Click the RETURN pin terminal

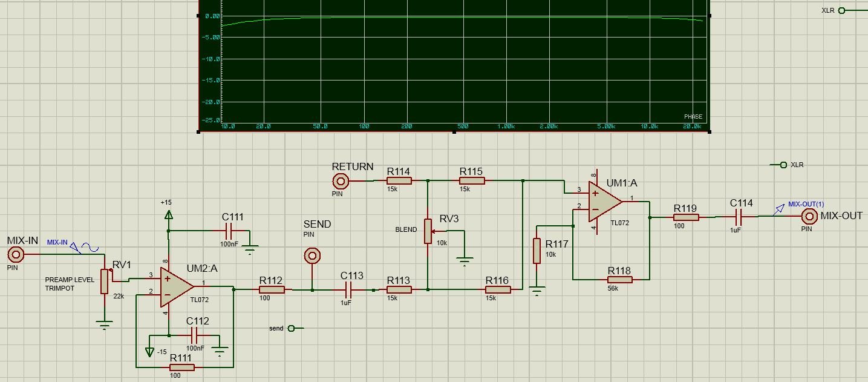tap(341, 180)
